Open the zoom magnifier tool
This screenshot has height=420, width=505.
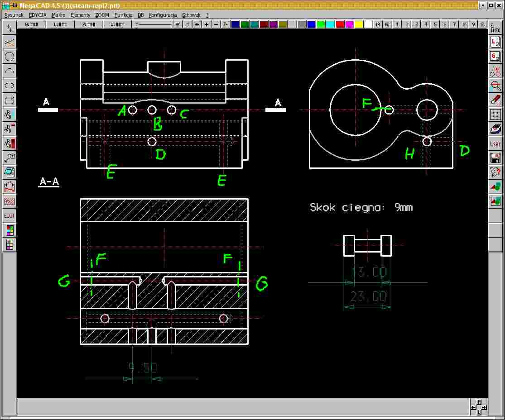pos(495,85)
